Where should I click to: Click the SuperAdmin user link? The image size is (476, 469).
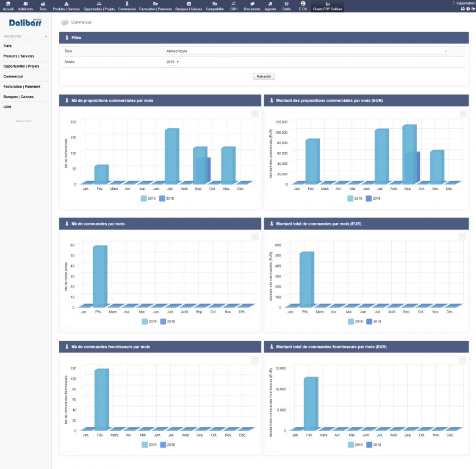[x=465, y=3]
